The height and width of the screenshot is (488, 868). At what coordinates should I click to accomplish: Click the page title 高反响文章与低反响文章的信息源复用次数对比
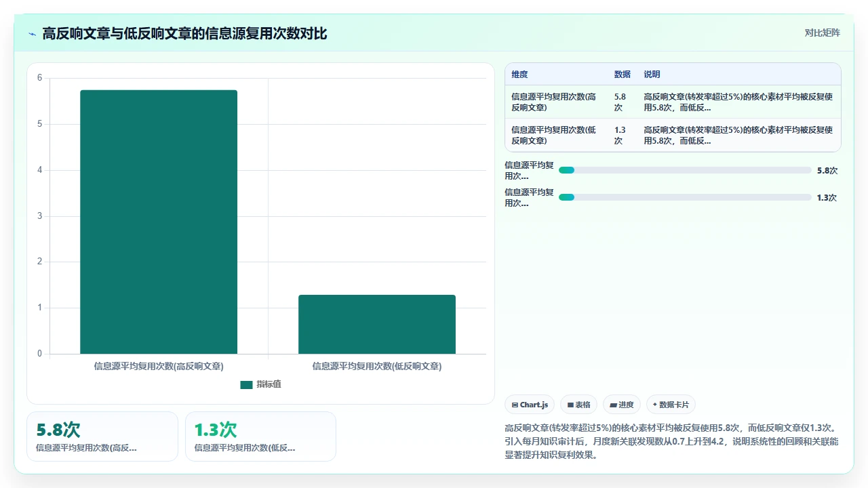pyautogui.click(x=184, y=33)
